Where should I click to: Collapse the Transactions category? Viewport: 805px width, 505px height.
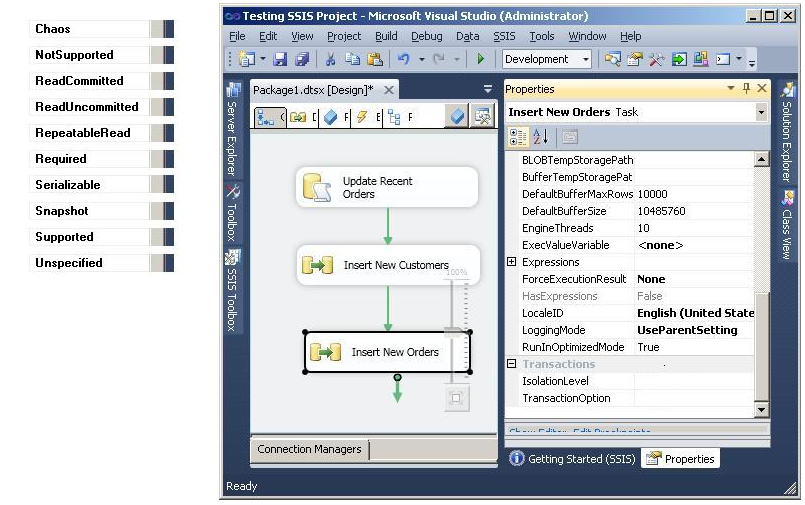pyautogui.click(x=511, y=363)
